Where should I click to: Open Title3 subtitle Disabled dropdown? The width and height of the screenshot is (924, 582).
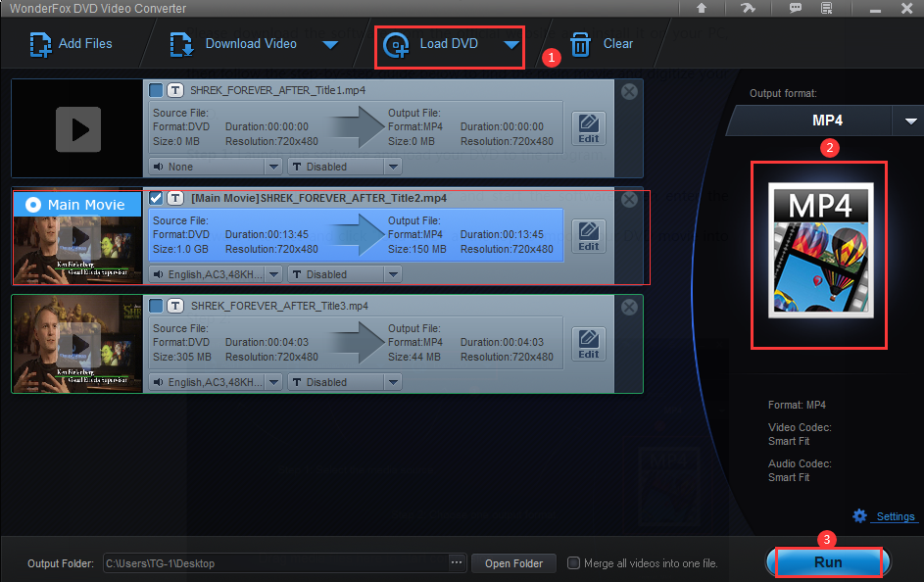(x=345, y=382)
